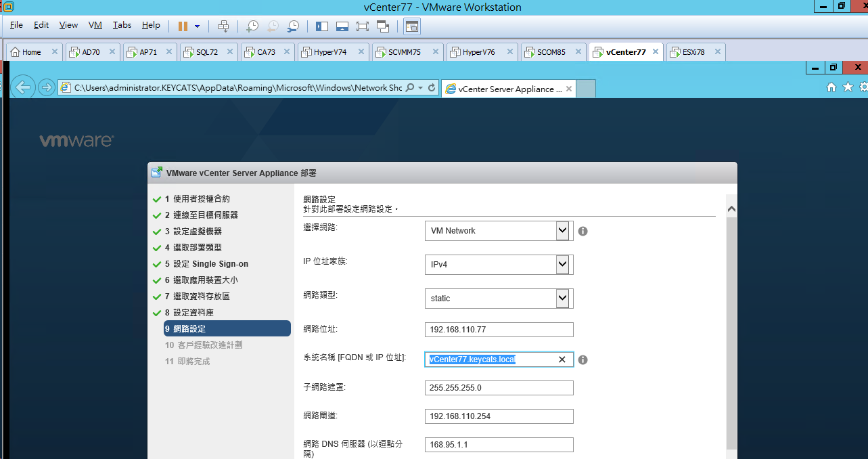Toggle the library sidebar view icon
The width and height of the screenshot is (868, 459).
tap(322, 26)
